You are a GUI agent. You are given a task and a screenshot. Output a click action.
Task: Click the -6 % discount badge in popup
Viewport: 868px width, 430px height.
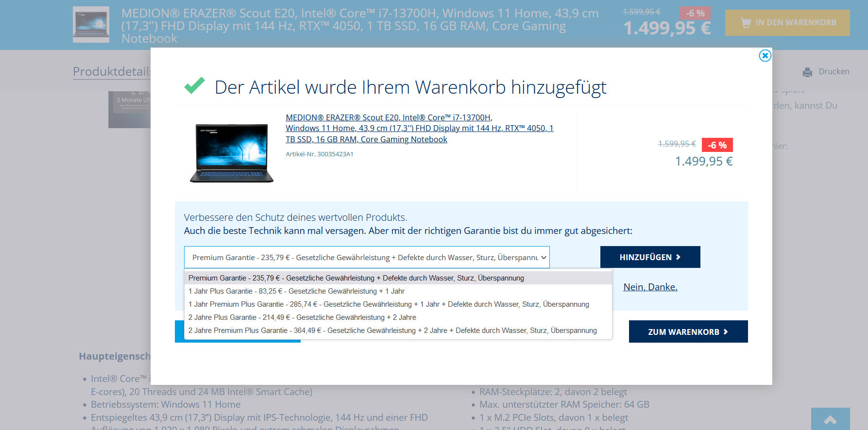[717, 145]
